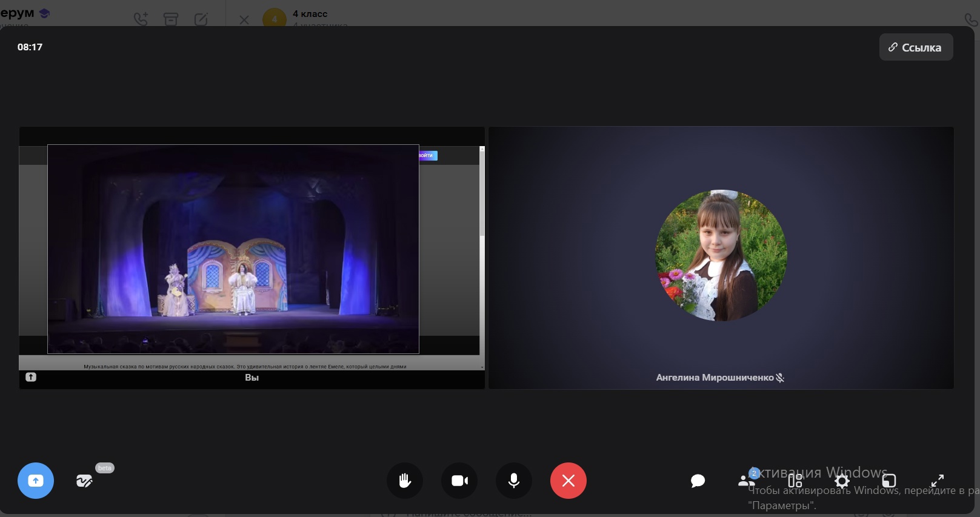Close the 4 класс chat in background
Viewport: 980px width, 517px height.
coord(244,20)
